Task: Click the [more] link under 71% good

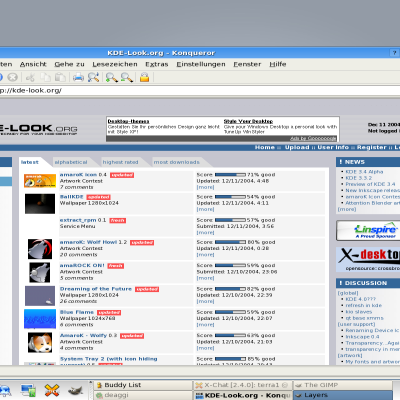Action: [205, 187]
